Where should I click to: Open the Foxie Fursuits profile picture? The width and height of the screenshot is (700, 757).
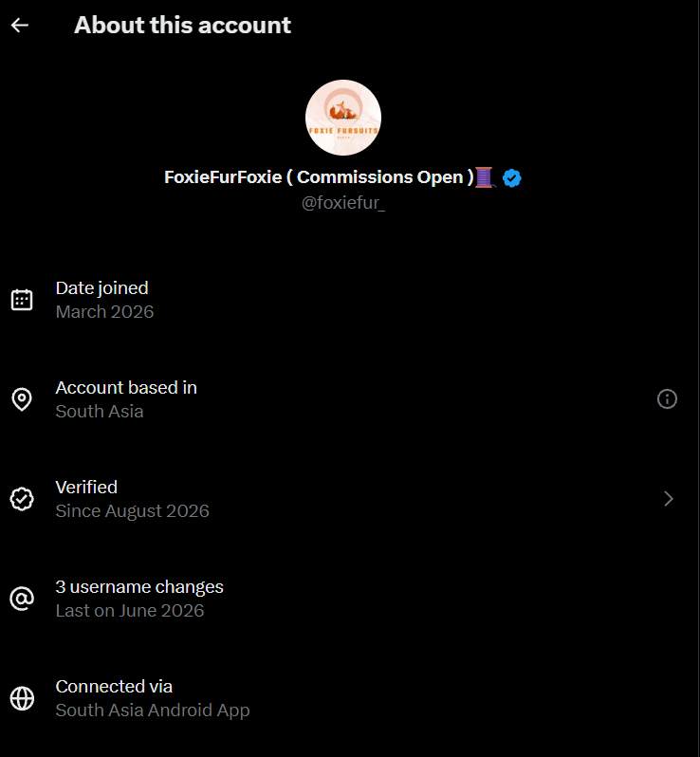[343, 118]
